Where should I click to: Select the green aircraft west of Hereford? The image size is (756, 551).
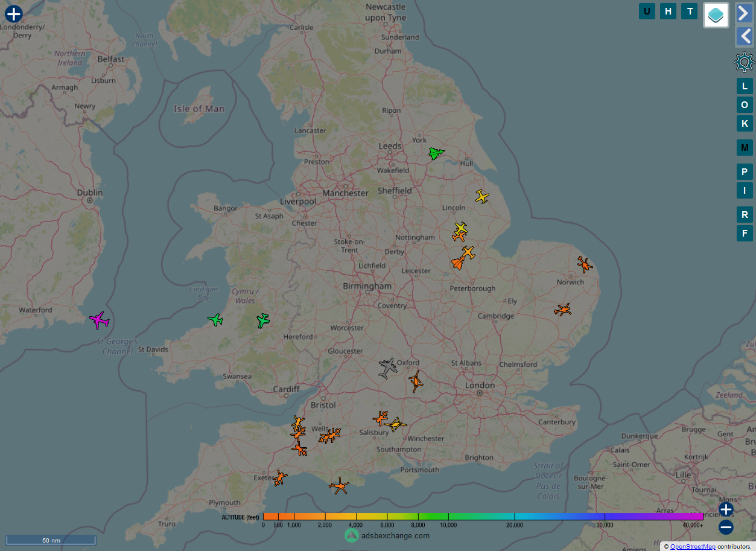tap(262, 320)
